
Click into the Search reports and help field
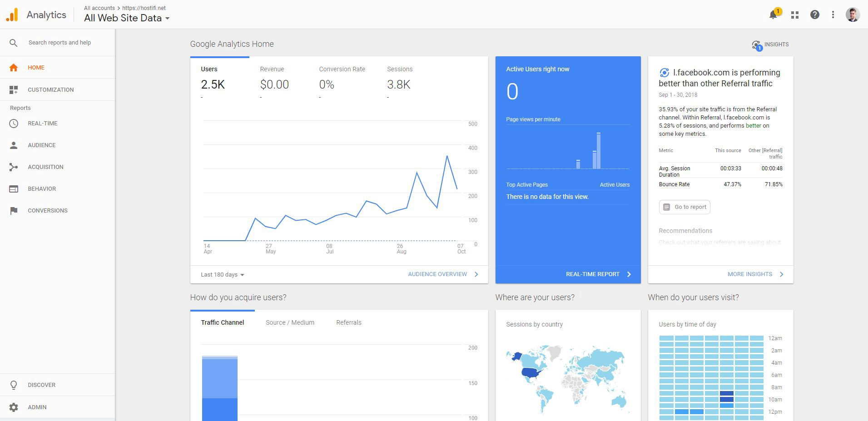pos(60,43)
